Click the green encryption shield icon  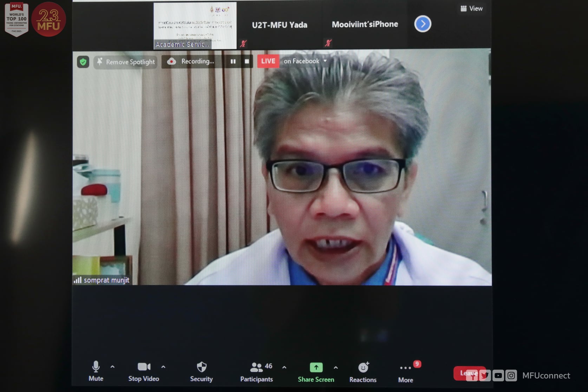(83, 62)
